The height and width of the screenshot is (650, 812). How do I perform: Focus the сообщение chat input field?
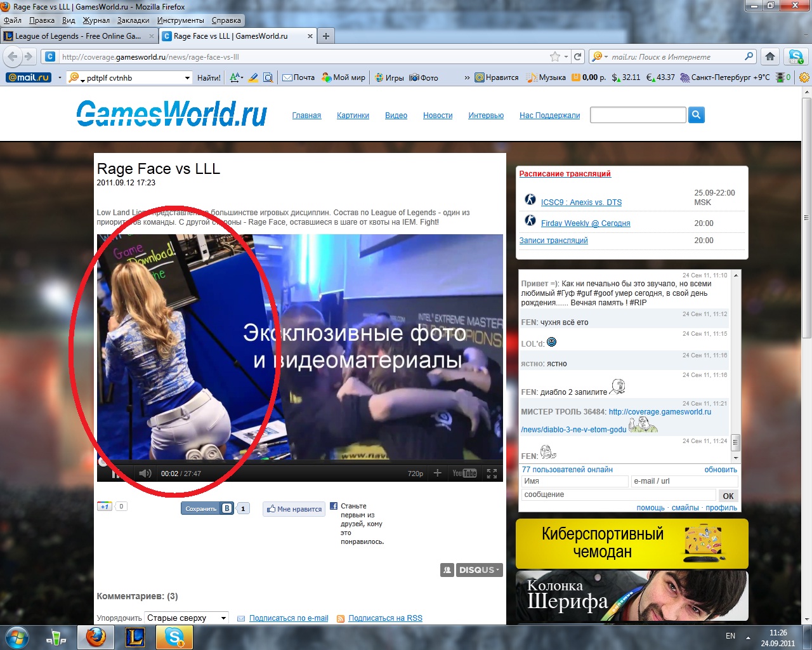point(619,494)
